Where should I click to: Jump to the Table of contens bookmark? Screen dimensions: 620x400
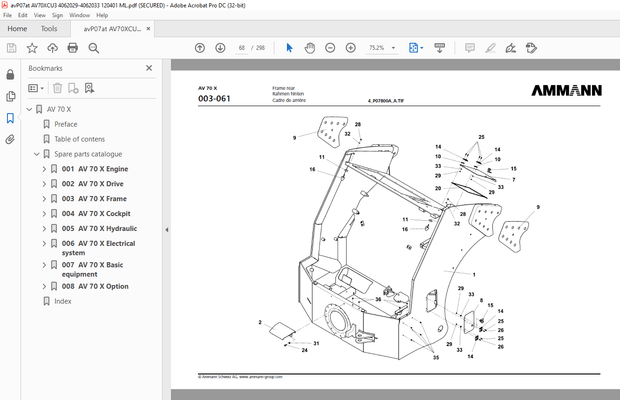pos(79,139)
